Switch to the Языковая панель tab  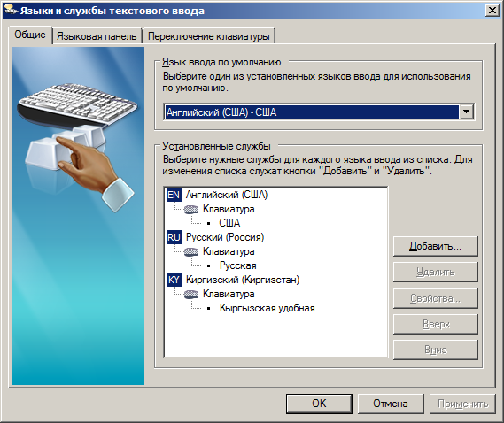pos(97,36)
